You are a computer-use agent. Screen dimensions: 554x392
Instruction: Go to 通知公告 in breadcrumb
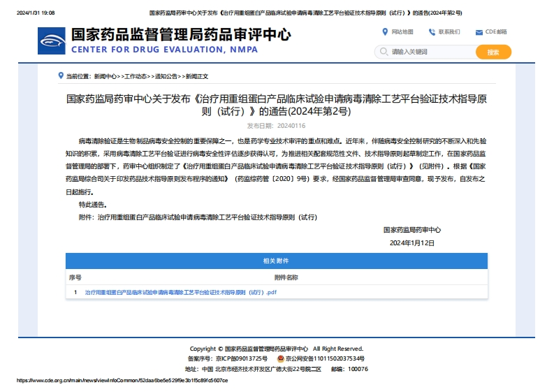(x=166, y=76)
